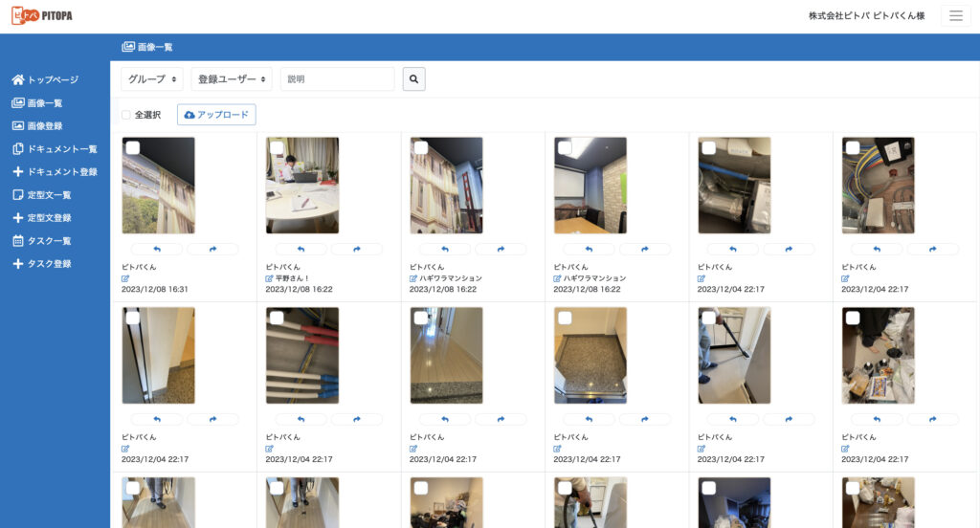Click the clipboard icon beside ドキュメント一覧
980x528 pixels.
[18, 148]
